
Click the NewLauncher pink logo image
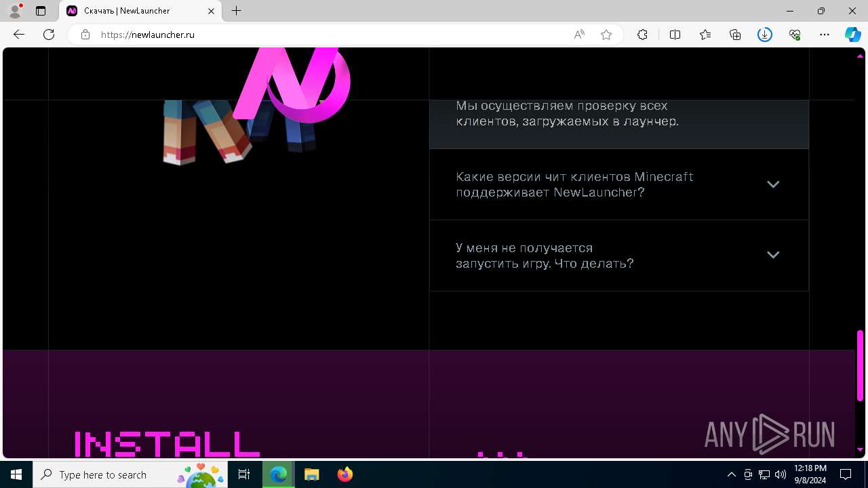pos(293,85)
